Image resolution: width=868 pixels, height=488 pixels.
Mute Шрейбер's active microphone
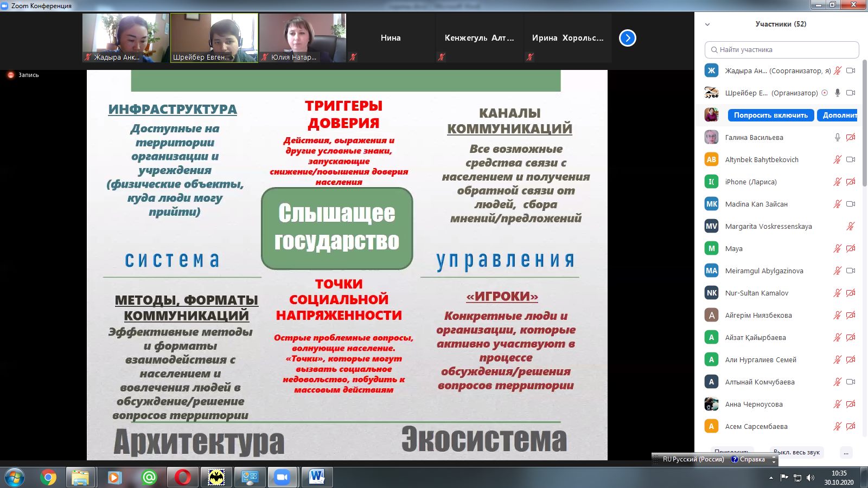tap(838, 92)
